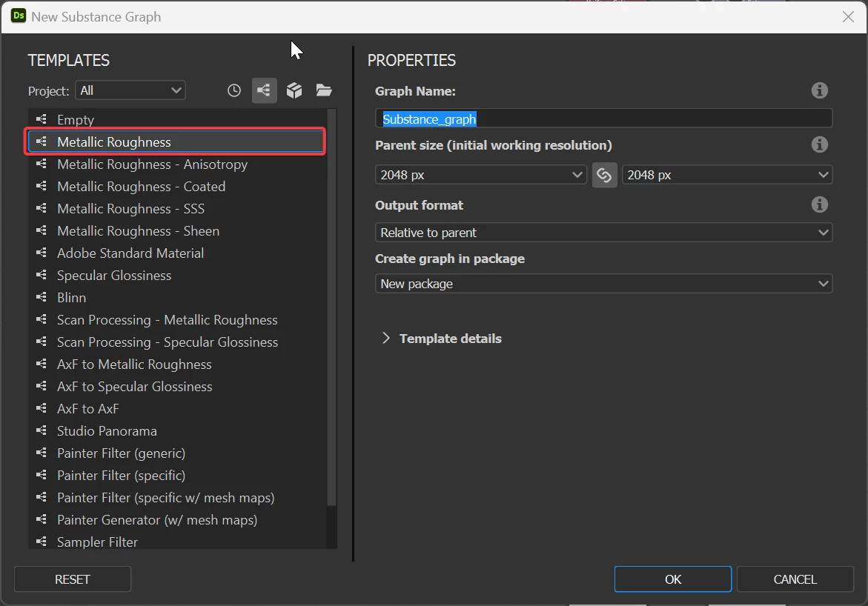The height and width of the screenshot is (606, 868).
Task: Select Metallic Roughness - SSS template
Action: pos(177,209)
